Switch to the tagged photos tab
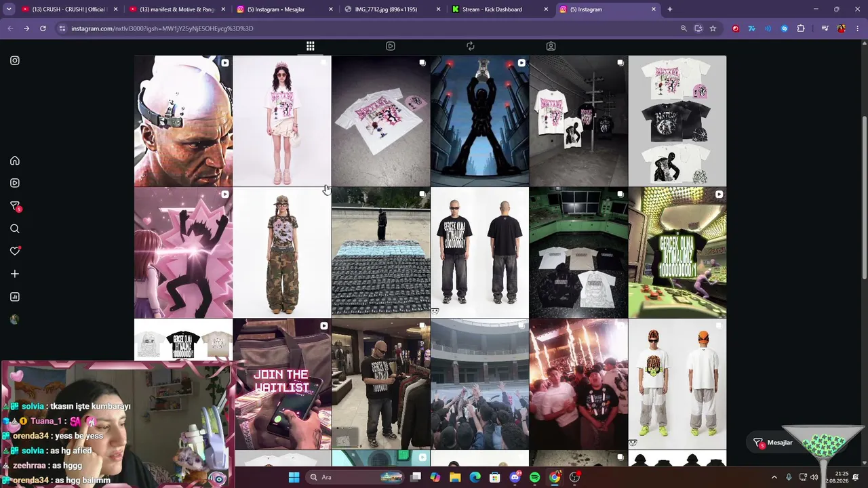The width and height of the screenshot is (868, 488). 551,46
